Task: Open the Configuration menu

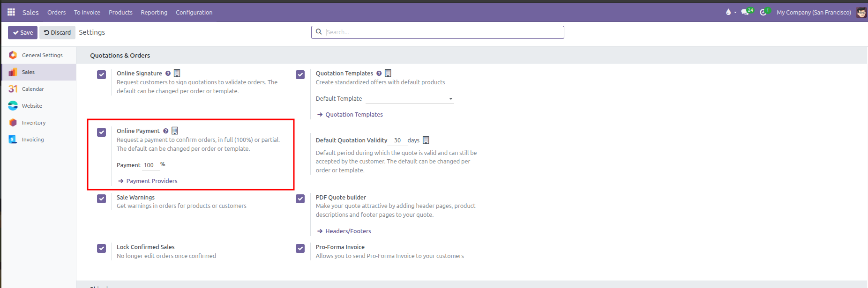Action: tap(194, 13)
